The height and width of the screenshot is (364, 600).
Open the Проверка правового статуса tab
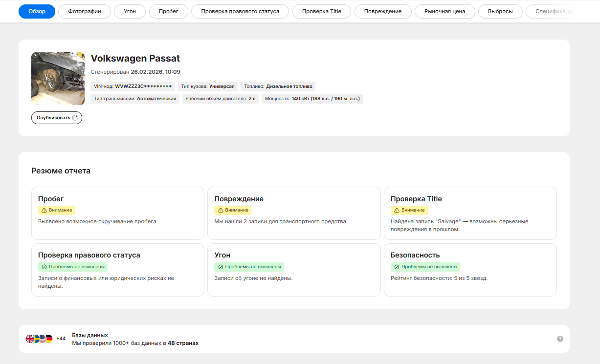point(240,11)
